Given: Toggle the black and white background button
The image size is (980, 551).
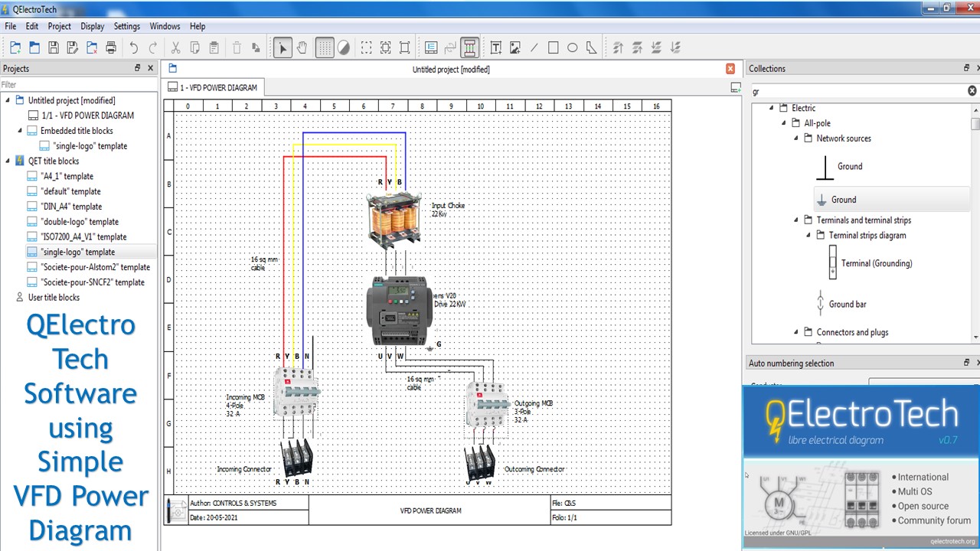Looking at the screenshot, I should point(344,47).
